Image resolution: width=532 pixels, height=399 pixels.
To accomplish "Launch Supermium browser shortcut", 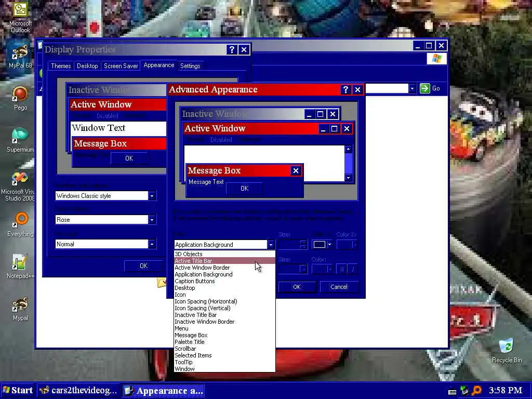I will pos(20,140).
